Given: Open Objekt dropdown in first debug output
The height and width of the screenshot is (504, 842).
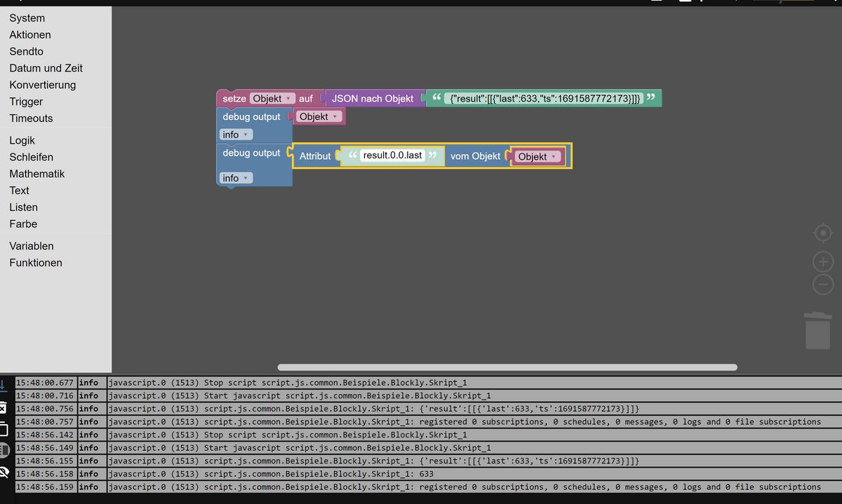Looking at the screenshot, I should (319, 117).
